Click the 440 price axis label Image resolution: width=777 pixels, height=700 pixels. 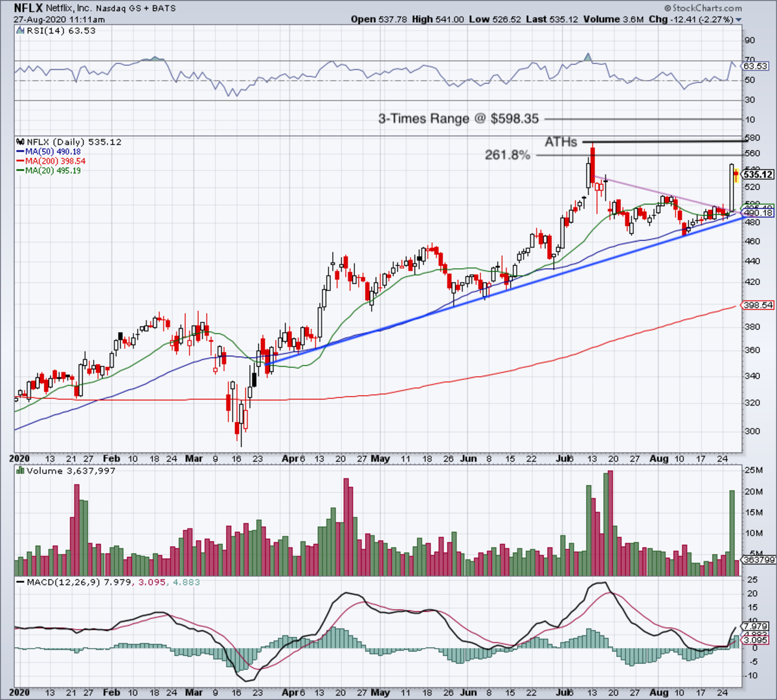tap(752, 262)
